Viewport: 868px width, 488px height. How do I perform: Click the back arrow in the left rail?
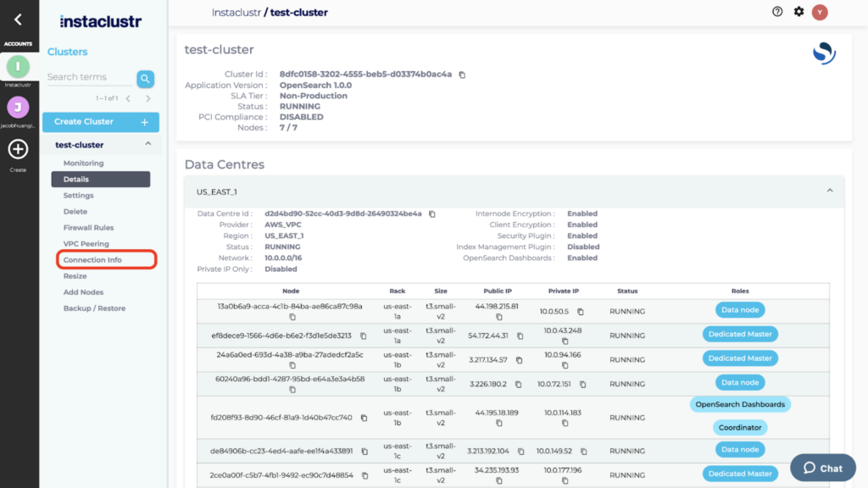pyautogui.click(x=19, y=19)
